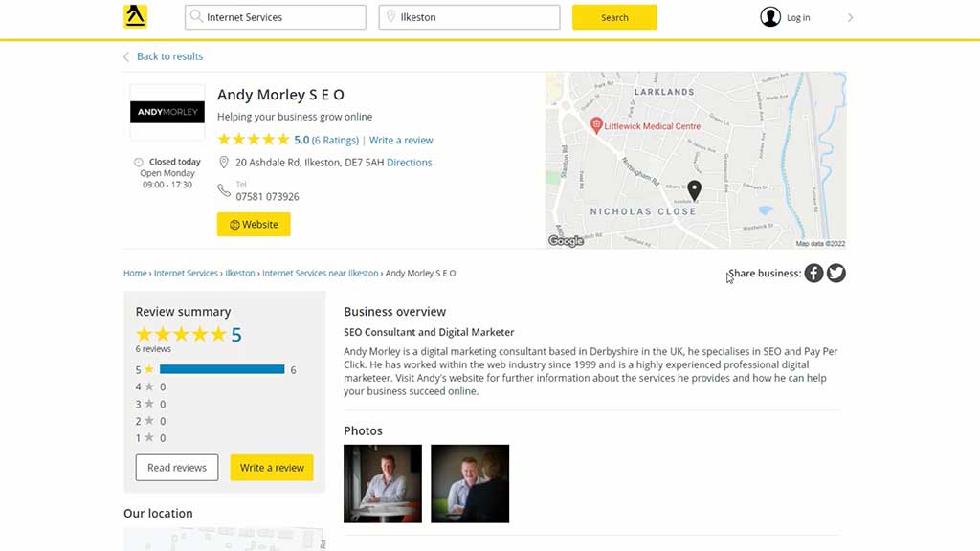Click the user account Log in icon
This screenshot has height=551, width=980.
tap(770, 17)
